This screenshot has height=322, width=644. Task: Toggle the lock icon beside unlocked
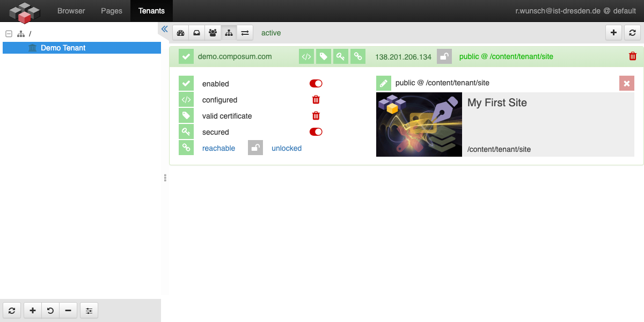click(255, 148)
